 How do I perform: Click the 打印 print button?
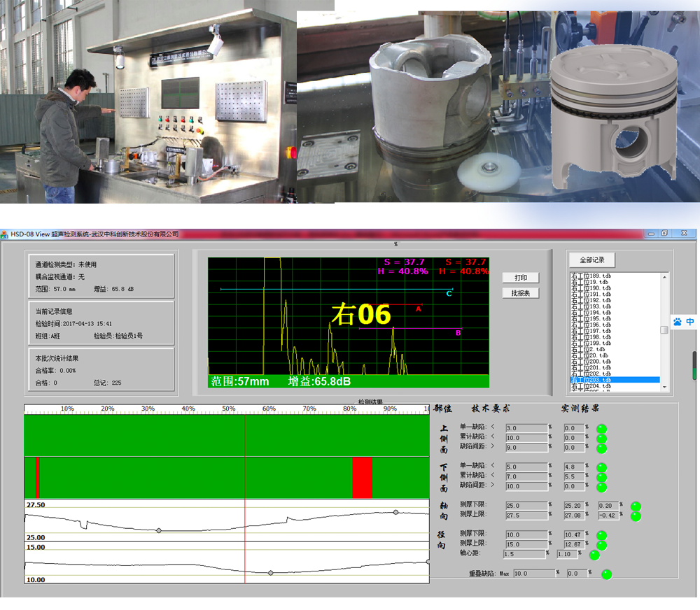click(x=521, y=278)
